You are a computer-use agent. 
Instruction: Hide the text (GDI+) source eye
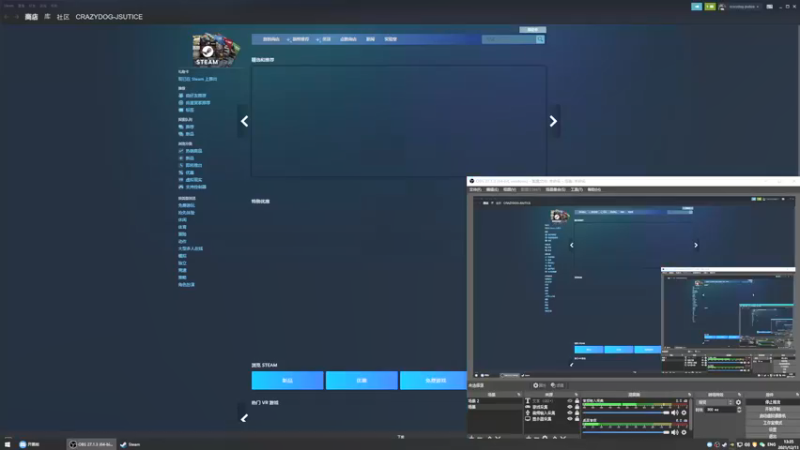[570, 401]
